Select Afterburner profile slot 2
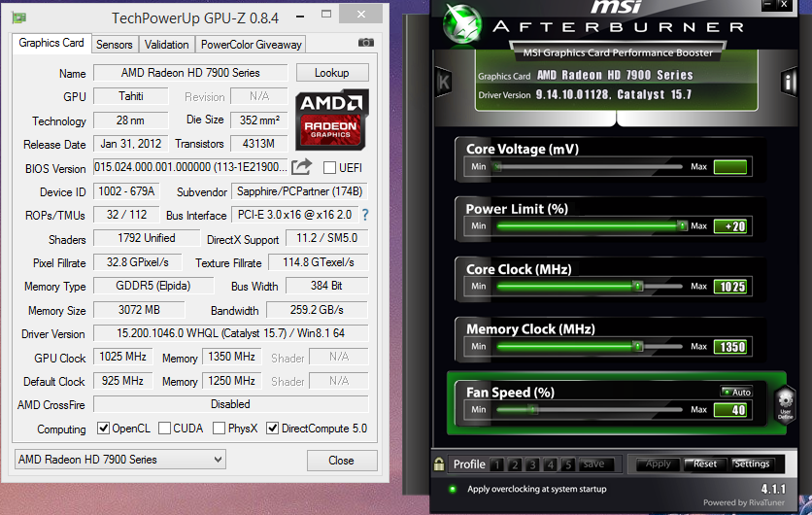This screenshot has height=515, width=812. point(514,464)
